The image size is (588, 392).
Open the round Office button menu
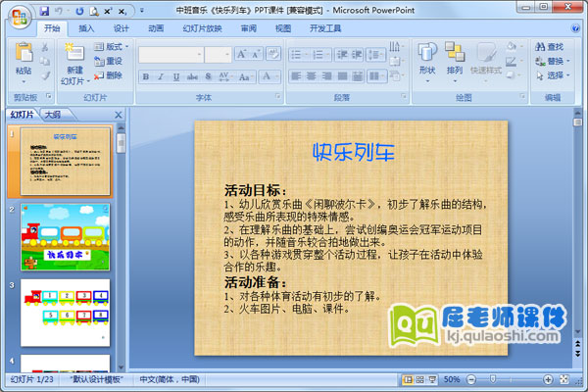20,17
